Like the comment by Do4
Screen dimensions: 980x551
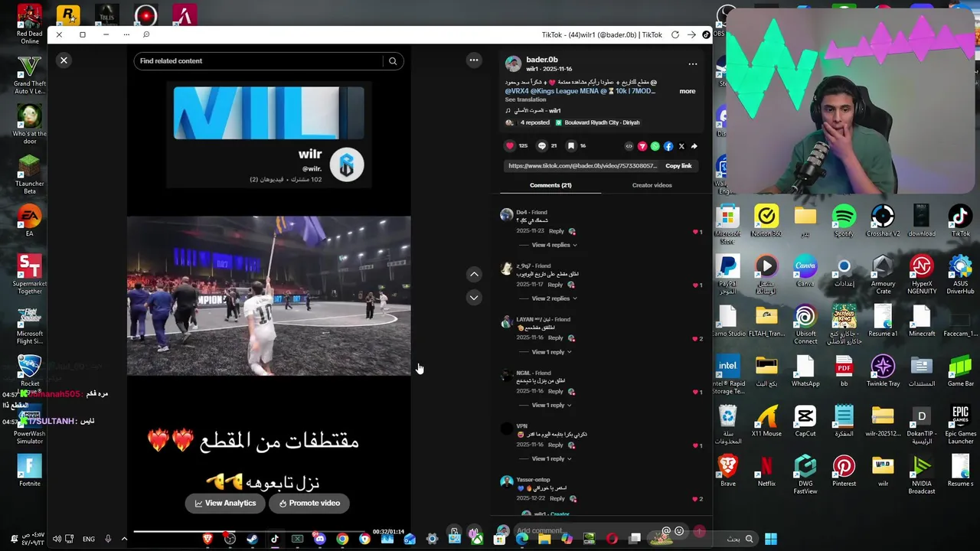(696, 232)
